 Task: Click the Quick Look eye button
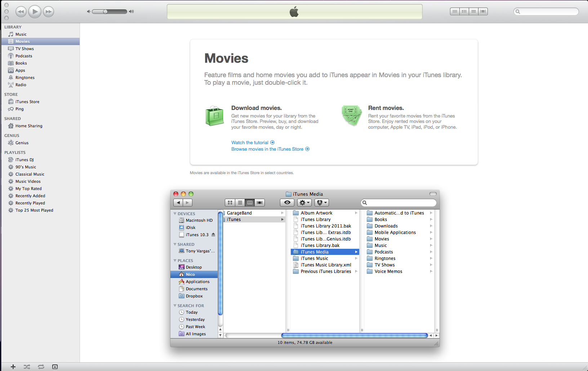point(287,203)
